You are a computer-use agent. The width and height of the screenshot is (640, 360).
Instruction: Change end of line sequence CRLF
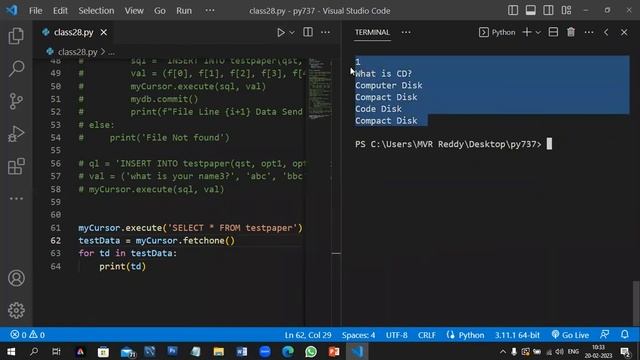427,335
